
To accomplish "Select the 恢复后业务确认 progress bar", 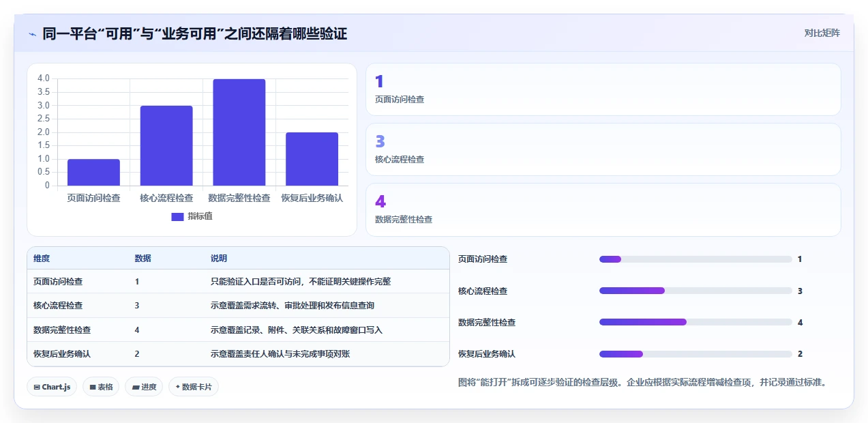I will click(695, 354).
